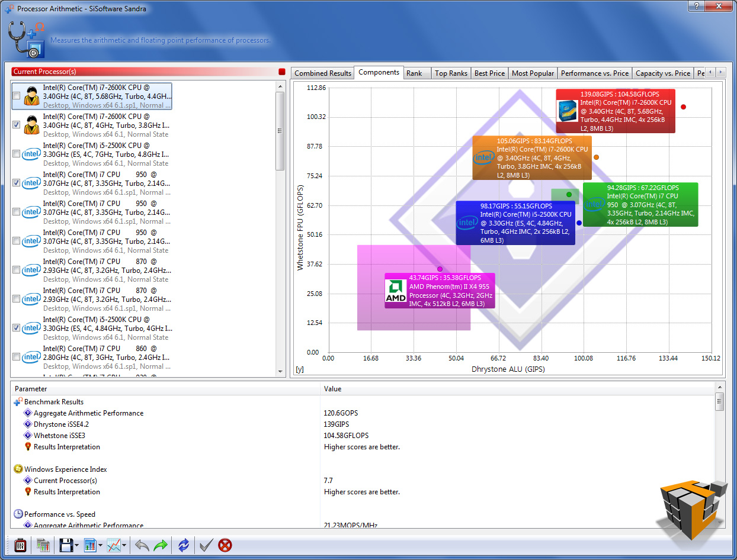This screenshot has height=560, width=737.
Task: Click the parameter panel scroll-up arrow
Action: coord(719,387)
